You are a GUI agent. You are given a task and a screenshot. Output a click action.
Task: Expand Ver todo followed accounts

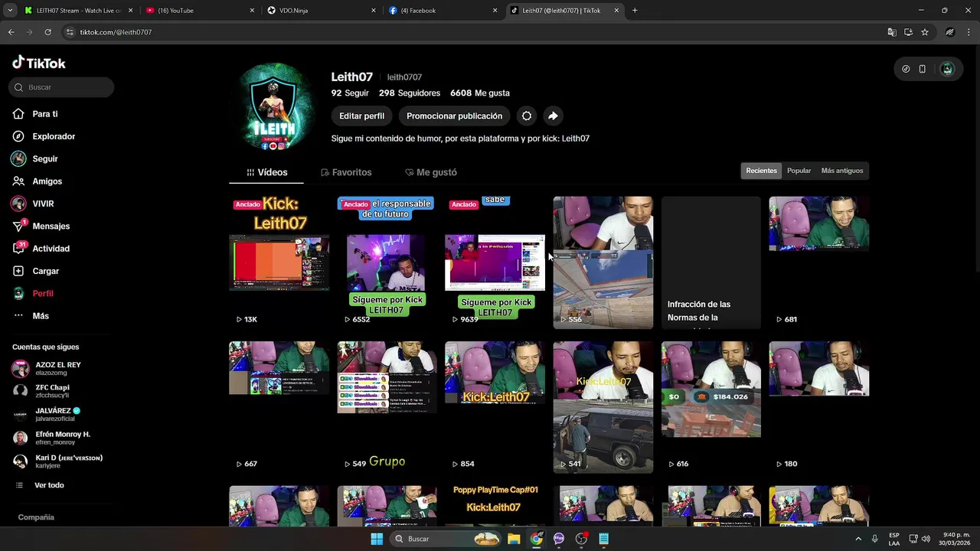coord(49,485)
